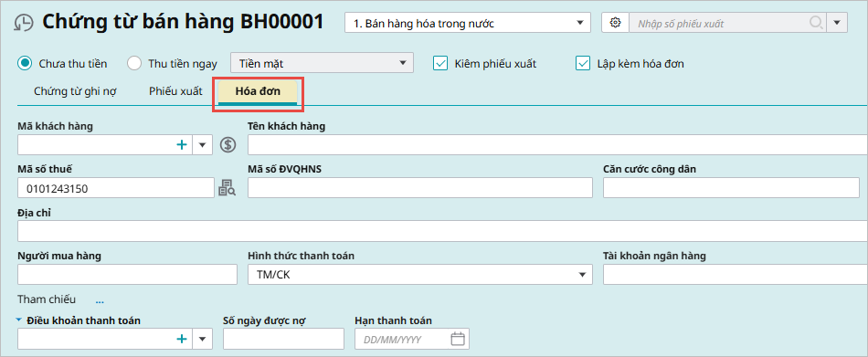Switch to the Phiếu xuất tab
Image resolution: width=868 pixels, height=357 pixels.
tap(175, 91)
